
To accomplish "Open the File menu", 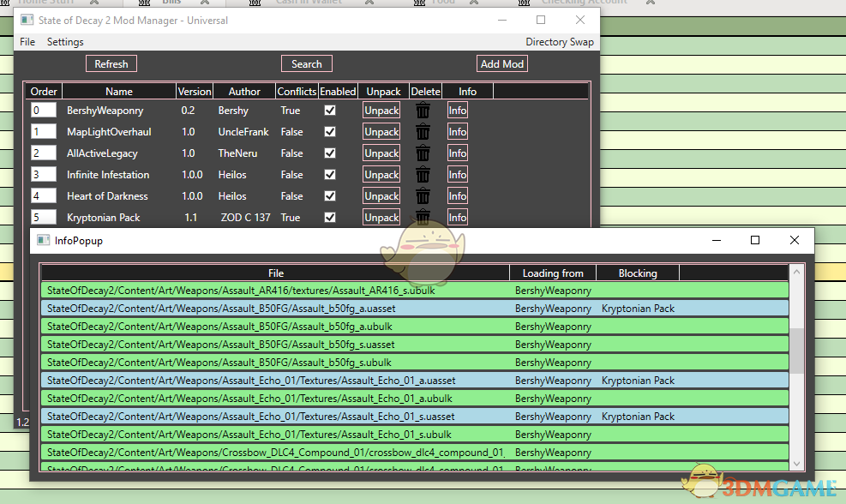I will [27, 42].
